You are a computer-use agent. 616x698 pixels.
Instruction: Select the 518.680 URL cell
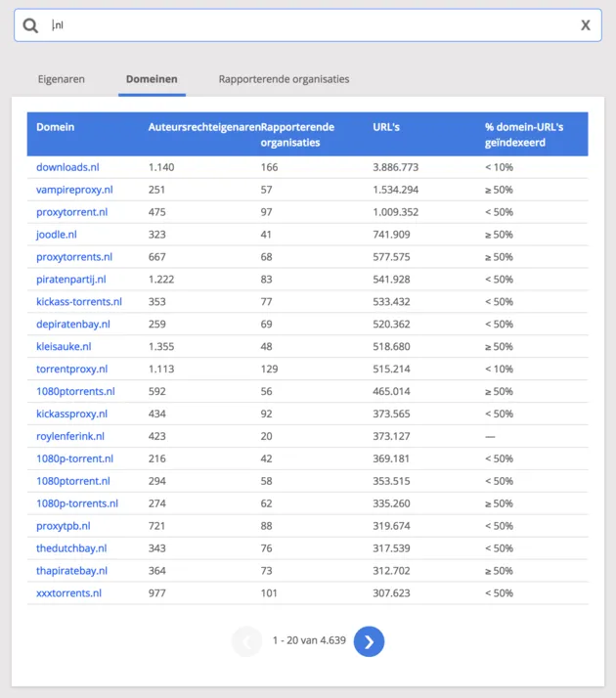click(391, 346)
